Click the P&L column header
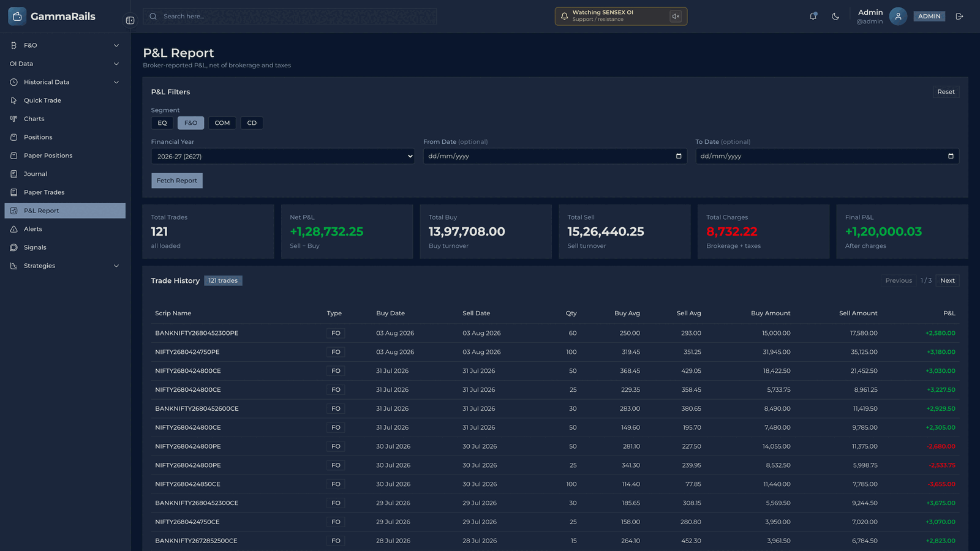This screenshot has height=551, width=980. click(949, 313)
